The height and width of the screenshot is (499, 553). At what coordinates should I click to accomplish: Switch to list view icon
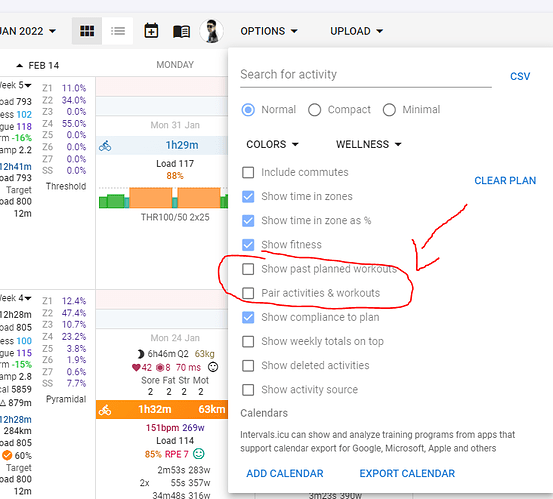118,31
